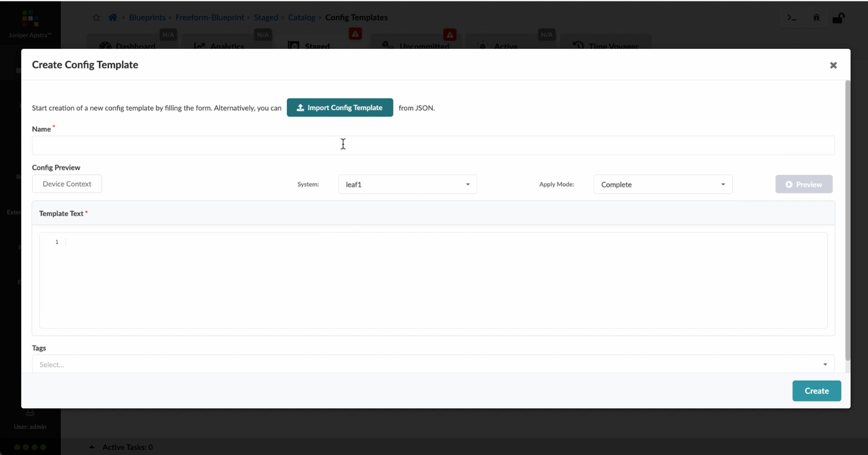Click the favorite star icon in breadcrumb
Viewport: 868px width, 455px height.
(x=96, y=17)
